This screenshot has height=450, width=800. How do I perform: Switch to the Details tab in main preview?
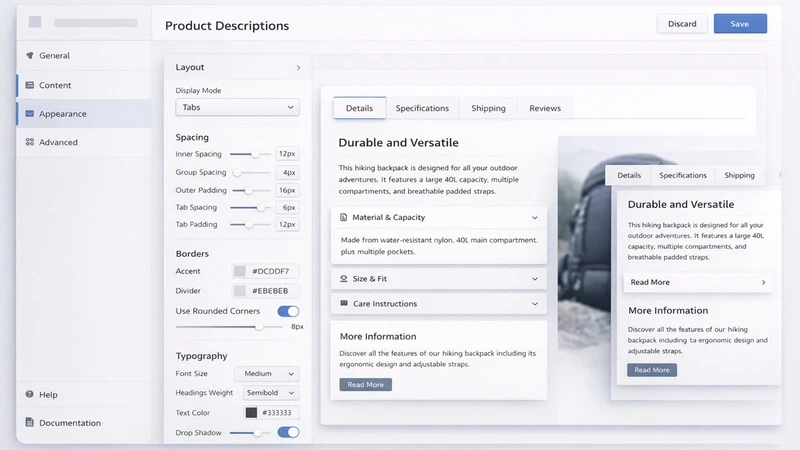359,108
